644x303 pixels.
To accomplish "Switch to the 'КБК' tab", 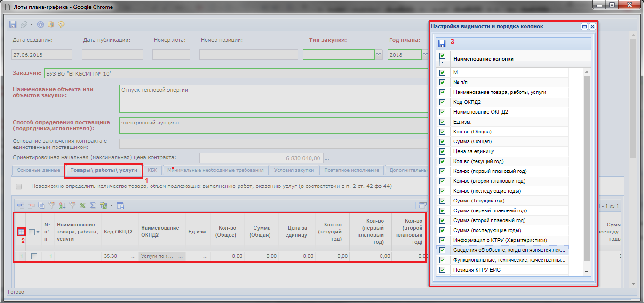I will (152, 170).
